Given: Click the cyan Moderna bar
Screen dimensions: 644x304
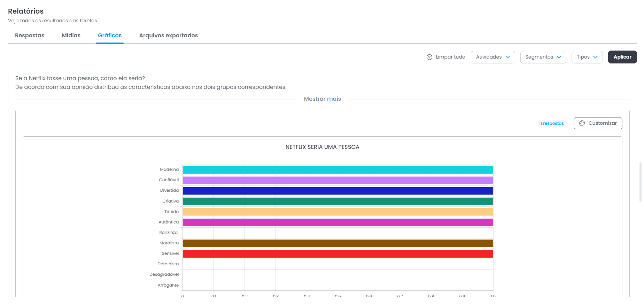Looking at the screenshot, I should coord(338,170).
